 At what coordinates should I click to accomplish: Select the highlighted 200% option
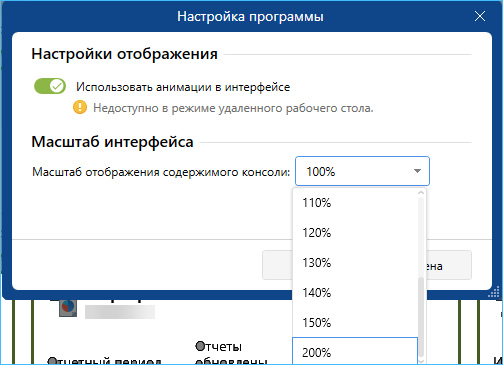tap(355, 351)
